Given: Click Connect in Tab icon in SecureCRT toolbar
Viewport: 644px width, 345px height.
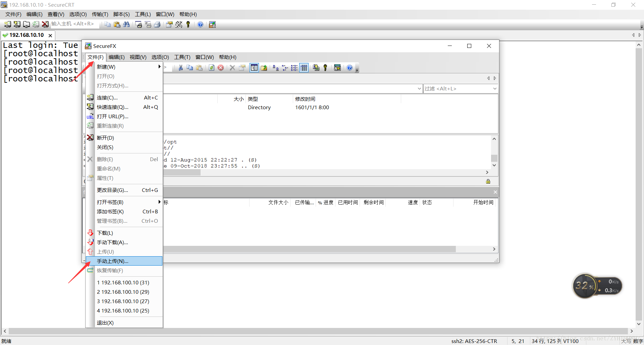Looking at the screenshot, I should (26, 24).
